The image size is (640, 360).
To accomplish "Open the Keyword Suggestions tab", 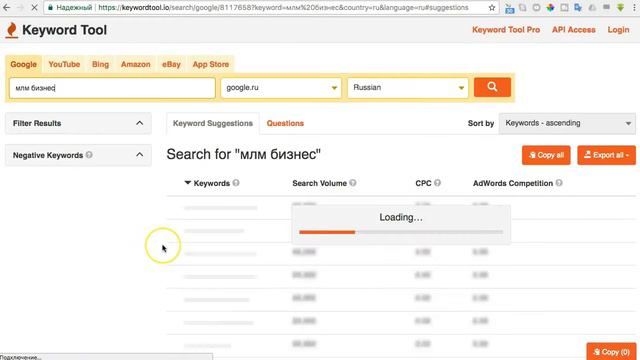I will 213,123.
